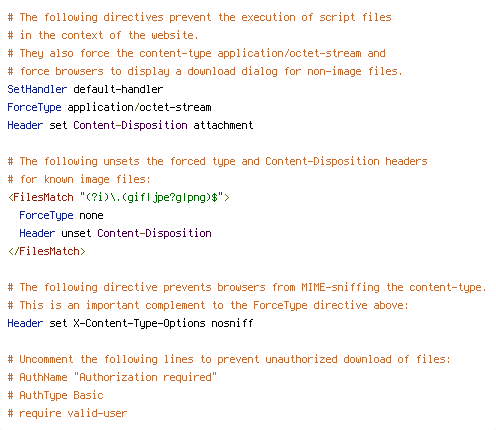Image resolution: width=496 pixels, height=430 pixels.
Task: Click the commented AuthType Basic line
Action: 55,396
